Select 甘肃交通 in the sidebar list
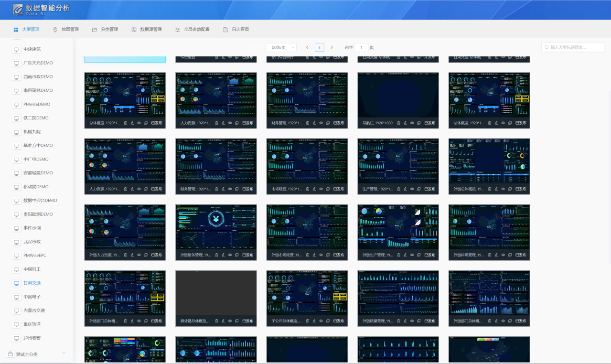Screen dimensions: 611x364 [x=32, y=283]
